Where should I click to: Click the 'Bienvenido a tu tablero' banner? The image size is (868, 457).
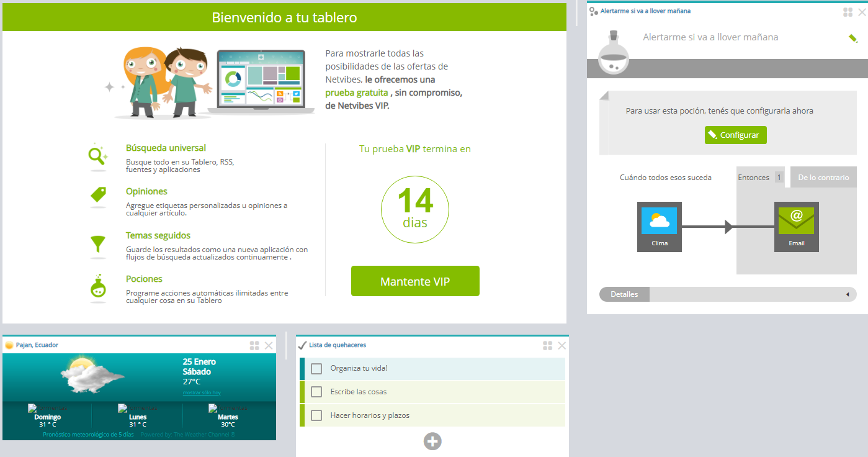pyautogui.click(x=284, y=17)
